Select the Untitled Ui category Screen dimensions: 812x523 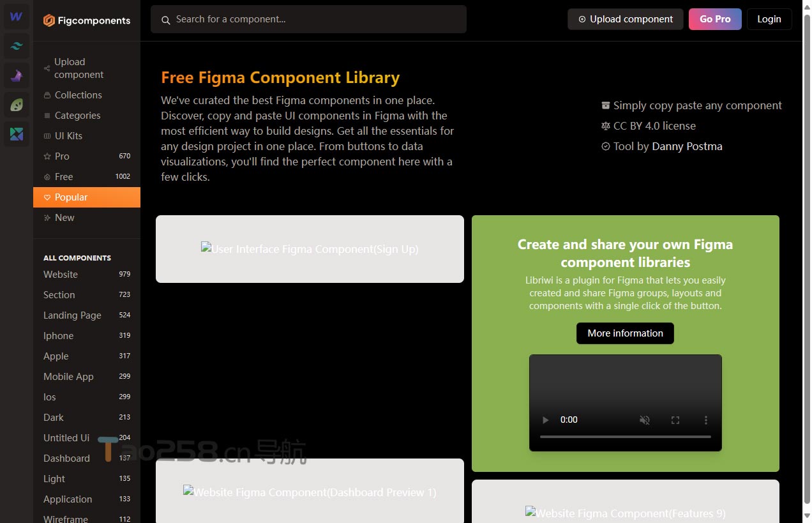click(87, 438)
